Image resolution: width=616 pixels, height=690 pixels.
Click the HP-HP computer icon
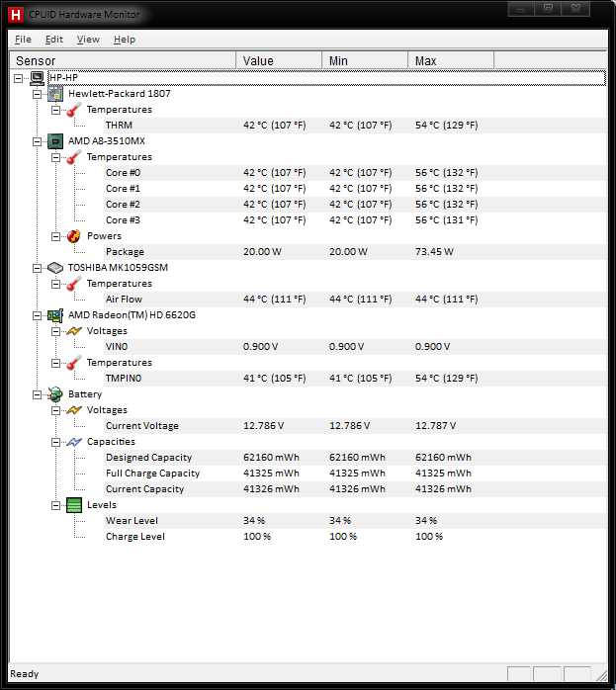[38, 78]
